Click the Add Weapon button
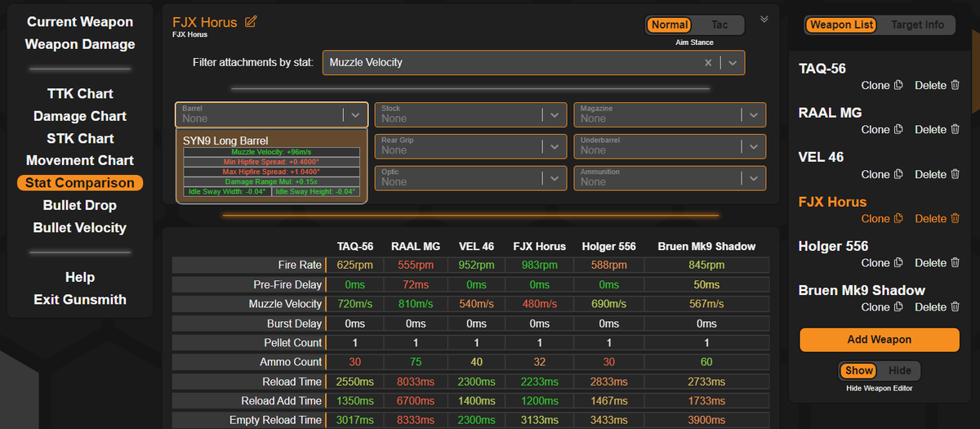The height and width of the screenshot is (429, 980). tap(880, 339)
